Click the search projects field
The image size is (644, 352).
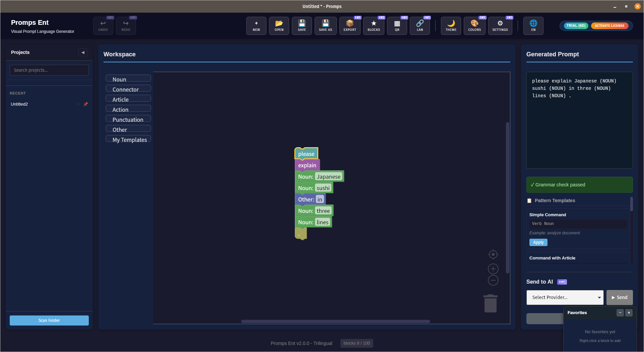coord(49,70)
